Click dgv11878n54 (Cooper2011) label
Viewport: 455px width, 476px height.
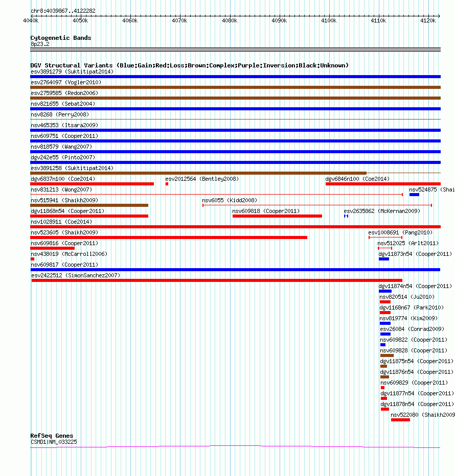(x=417, y=404)
